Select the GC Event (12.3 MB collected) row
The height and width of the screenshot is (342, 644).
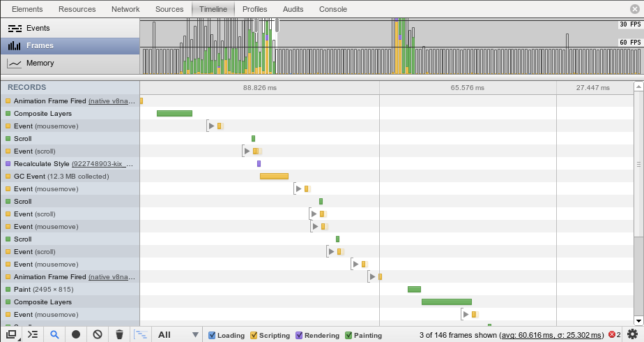click(x=70, y=177)
